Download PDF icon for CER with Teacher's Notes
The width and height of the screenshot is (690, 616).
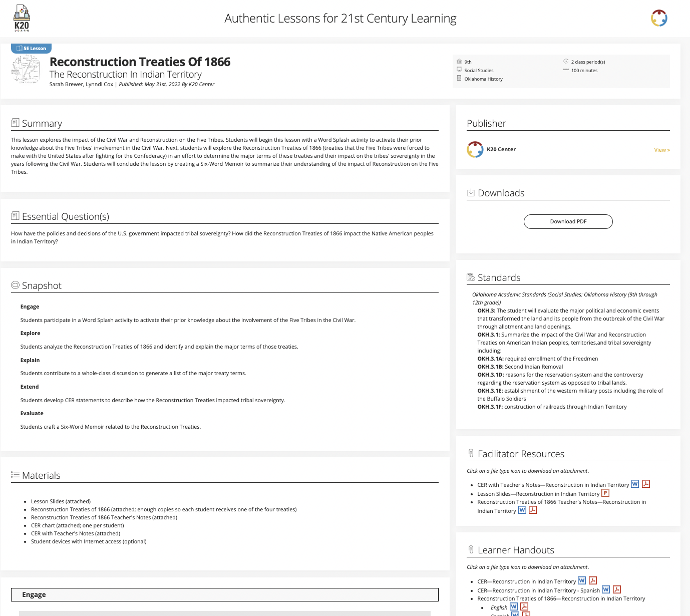646,484
